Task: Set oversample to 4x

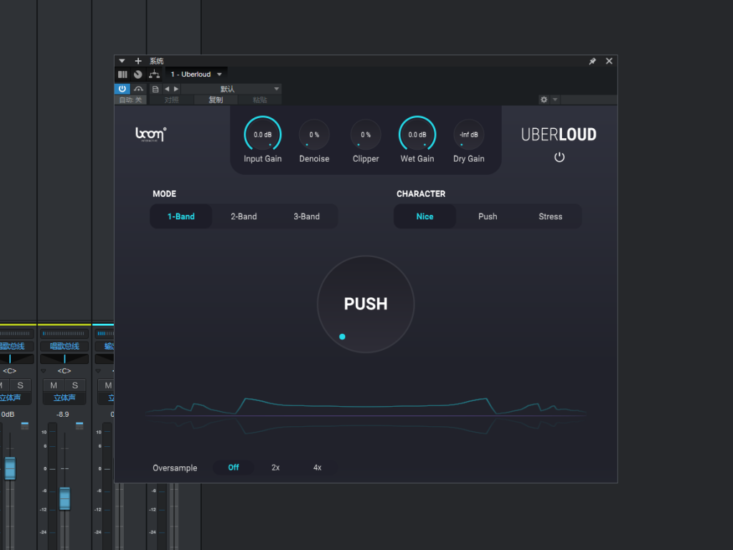Action: [317, 467]
